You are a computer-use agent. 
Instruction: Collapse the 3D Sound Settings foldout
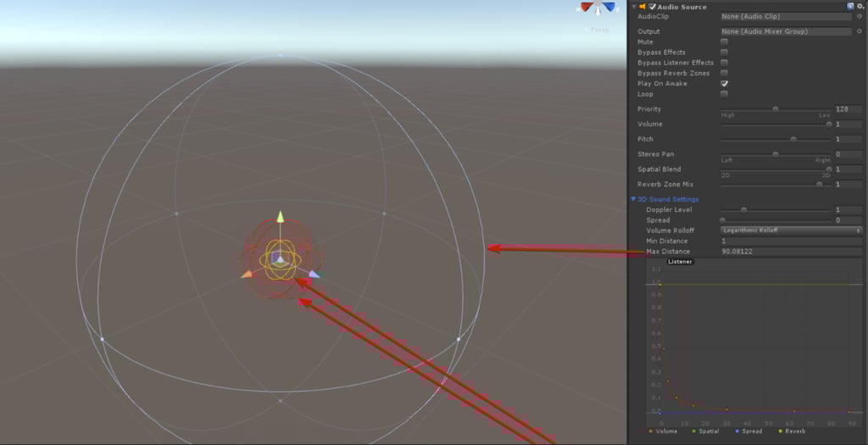633,198
